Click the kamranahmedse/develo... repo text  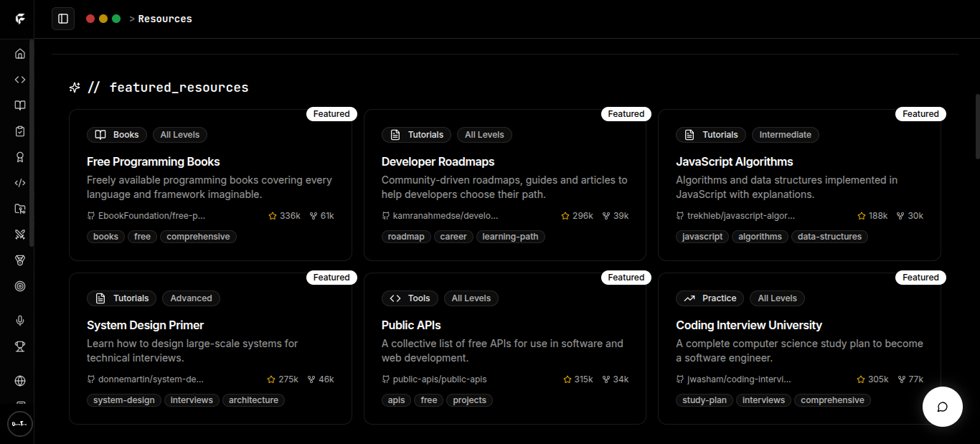pos(446,216)
